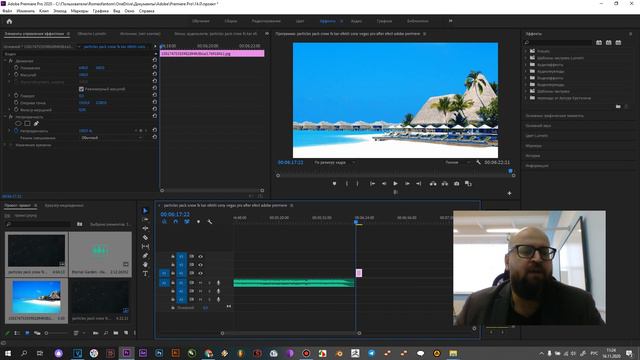Click the Lift button in Program monitor
Image resolution: width=640 pixels, height=360 pixels.
433,184
